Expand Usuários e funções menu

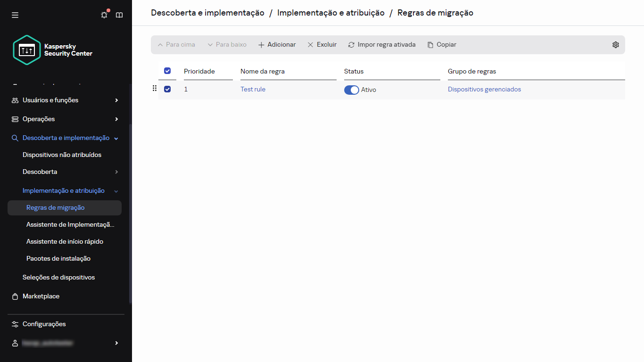click(116, 100)
